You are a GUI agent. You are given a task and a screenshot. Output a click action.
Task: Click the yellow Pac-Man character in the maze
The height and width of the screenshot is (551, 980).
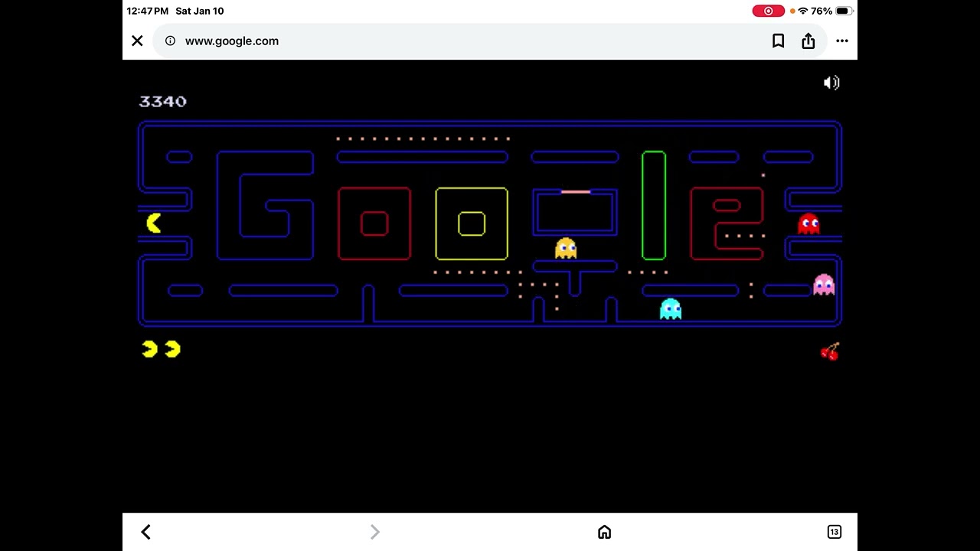(x=154, y=223)
